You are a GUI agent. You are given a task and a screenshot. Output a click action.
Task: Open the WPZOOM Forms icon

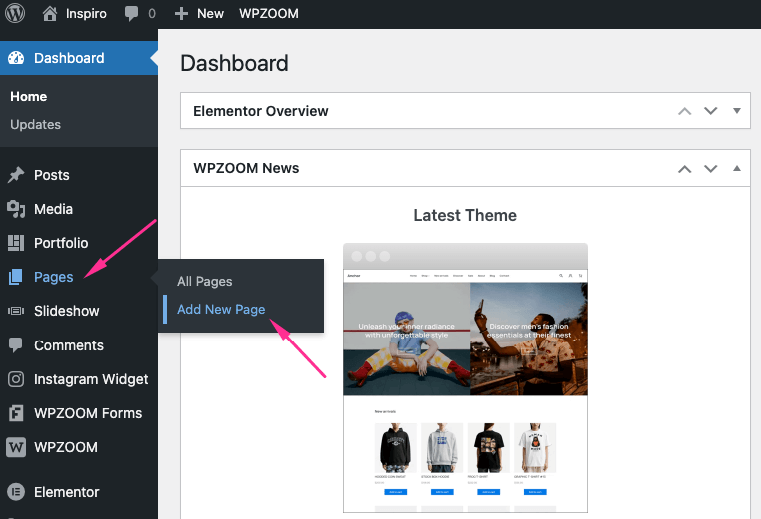[16, 413]
